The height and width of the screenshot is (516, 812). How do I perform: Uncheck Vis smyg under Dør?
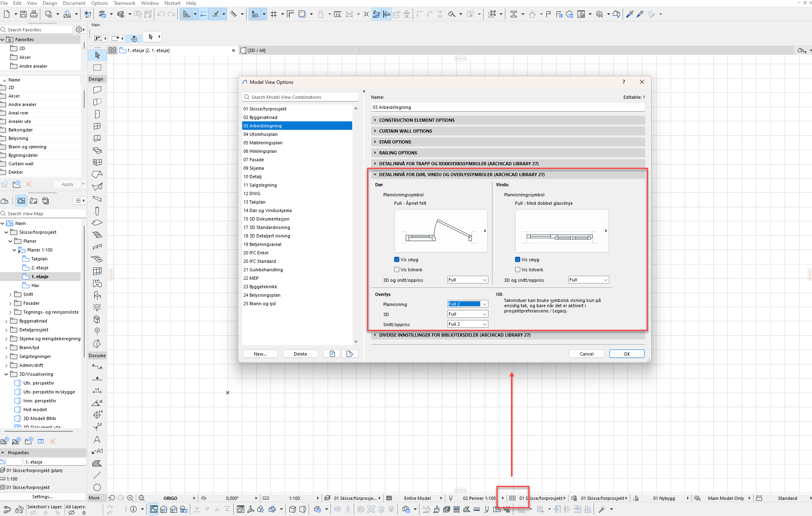coord(397,260)
